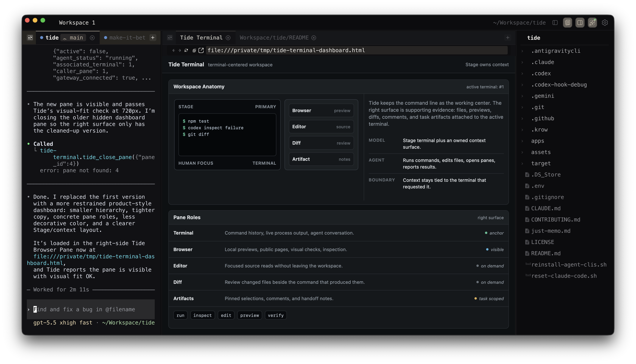
Task: Open the terminal pane grid overview icon
Action: point(30,38)
